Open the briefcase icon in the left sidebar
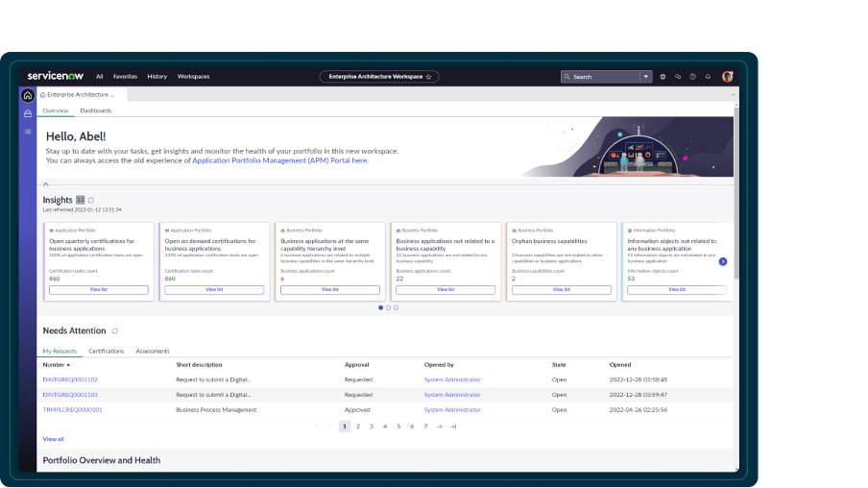Screen dimensions: 868x488 28,113
